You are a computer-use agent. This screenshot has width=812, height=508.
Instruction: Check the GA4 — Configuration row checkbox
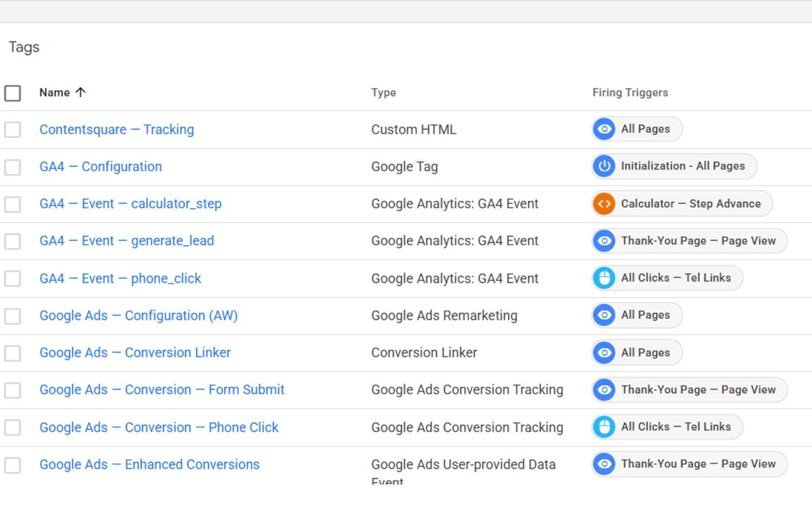point(12,166)
